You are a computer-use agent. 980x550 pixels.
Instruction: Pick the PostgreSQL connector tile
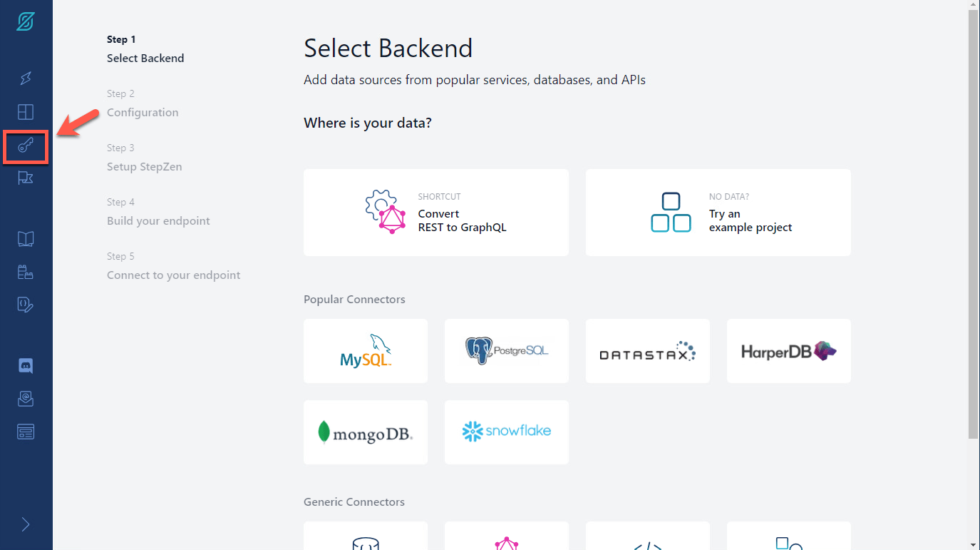[506, 351]
